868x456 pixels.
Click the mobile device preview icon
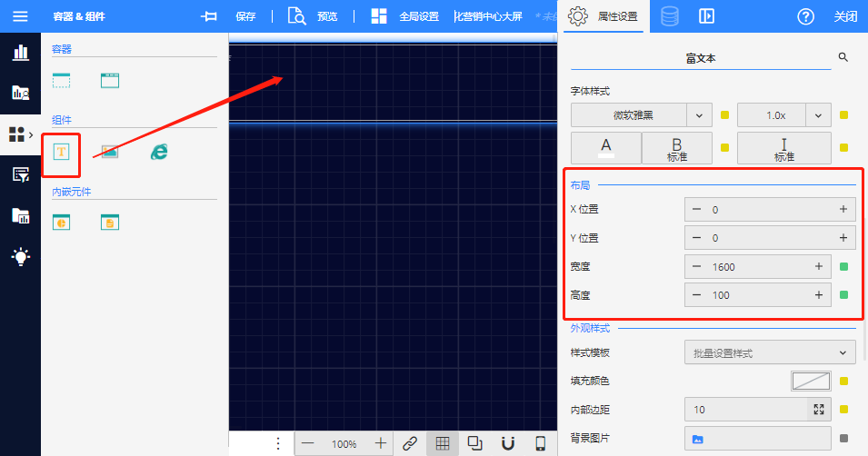pyautogui.click(x=540, y=443)
